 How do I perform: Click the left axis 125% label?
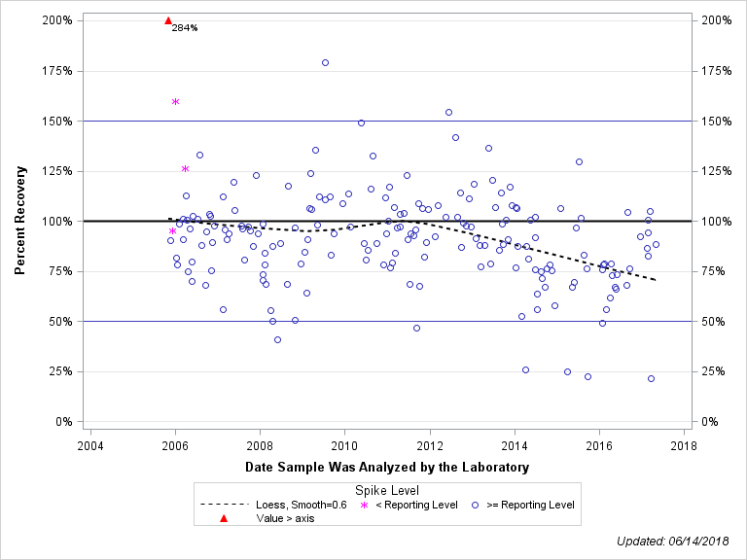pos(57,171)
